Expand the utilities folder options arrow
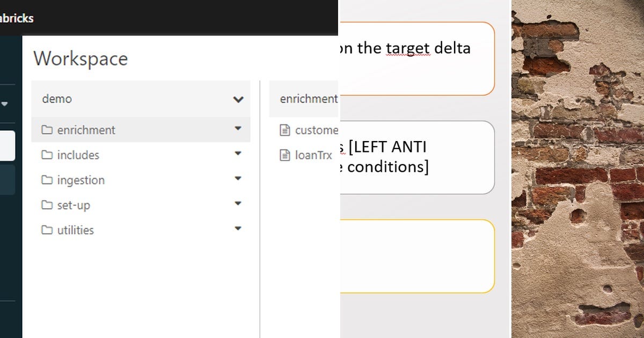This screenshot has width=644, height=338. point(238,228)
